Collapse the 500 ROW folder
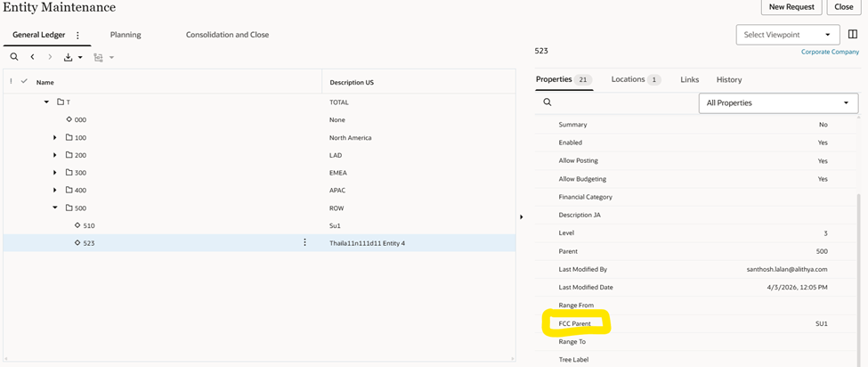 pos(55,208)
